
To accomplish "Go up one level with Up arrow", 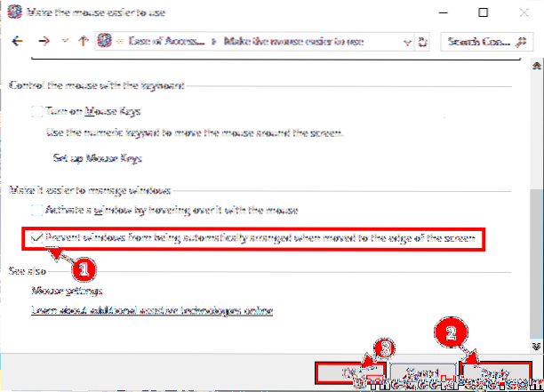I will 83,41.
